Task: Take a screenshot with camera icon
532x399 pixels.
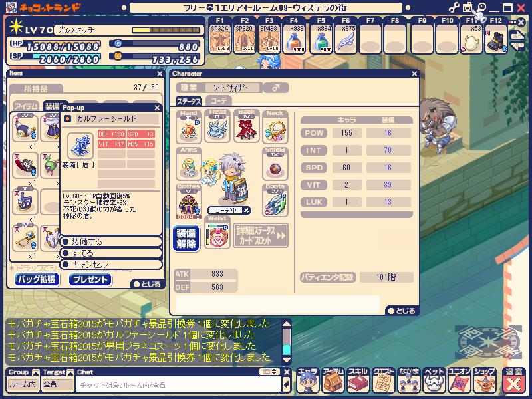Action: click(467, 7)
